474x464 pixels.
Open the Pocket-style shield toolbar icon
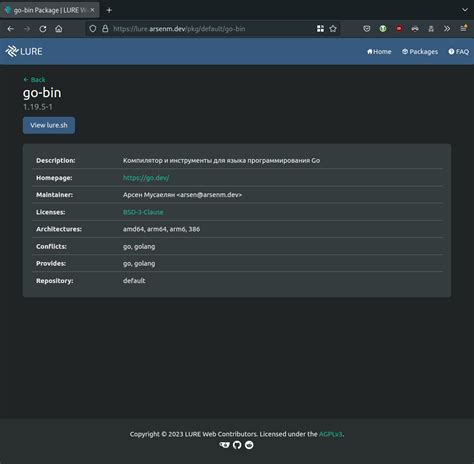[x=367, y=29]
